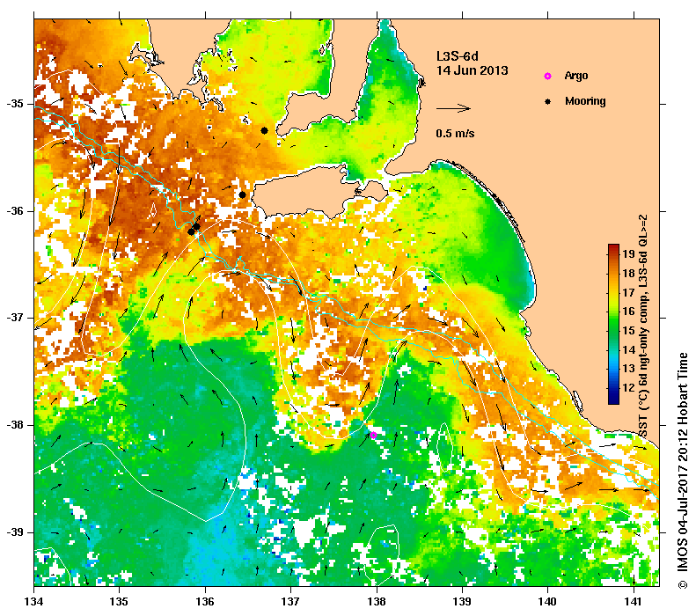696x616 pixels.
Task: Click the longitude label 136
Action: 205,602
